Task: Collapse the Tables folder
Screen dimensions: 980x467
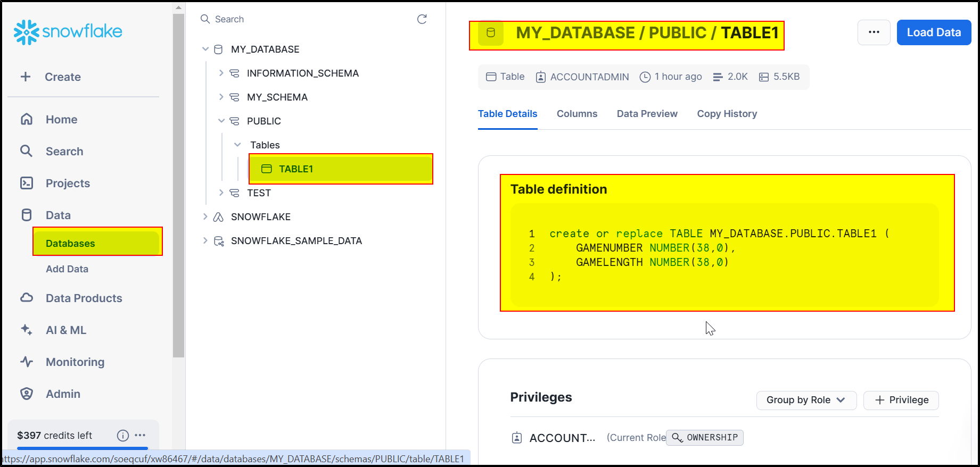Action: tap(237, 145)
